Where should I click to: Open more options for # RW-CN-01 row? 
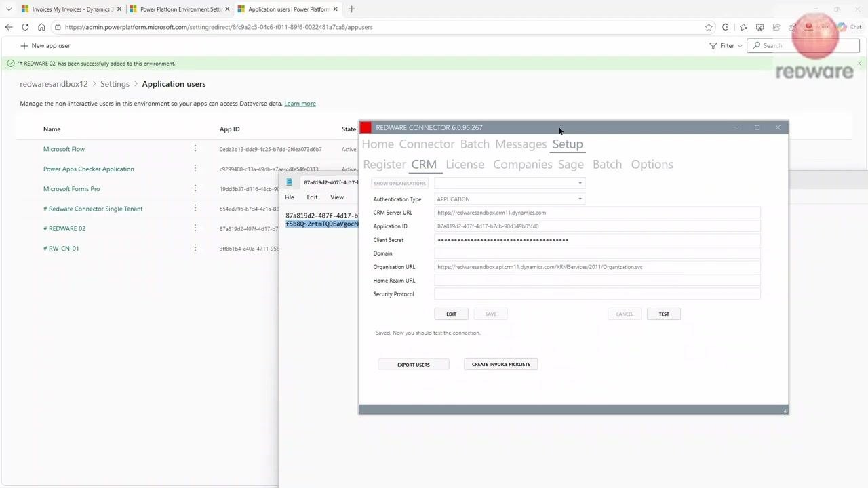tap(195, 248)
